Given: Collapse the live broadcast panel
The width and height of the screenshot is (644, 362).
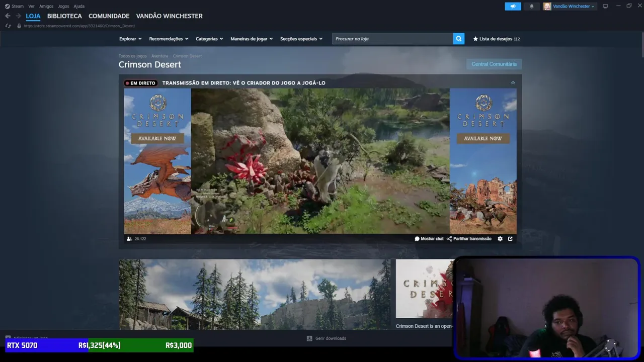Looking at the screenshot, I should (513, 83).
